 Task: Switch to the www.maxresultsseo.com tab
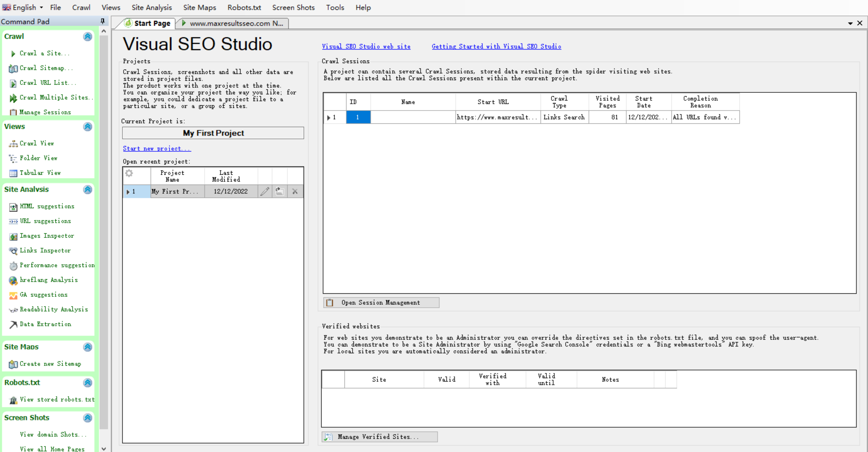(233, 23)
